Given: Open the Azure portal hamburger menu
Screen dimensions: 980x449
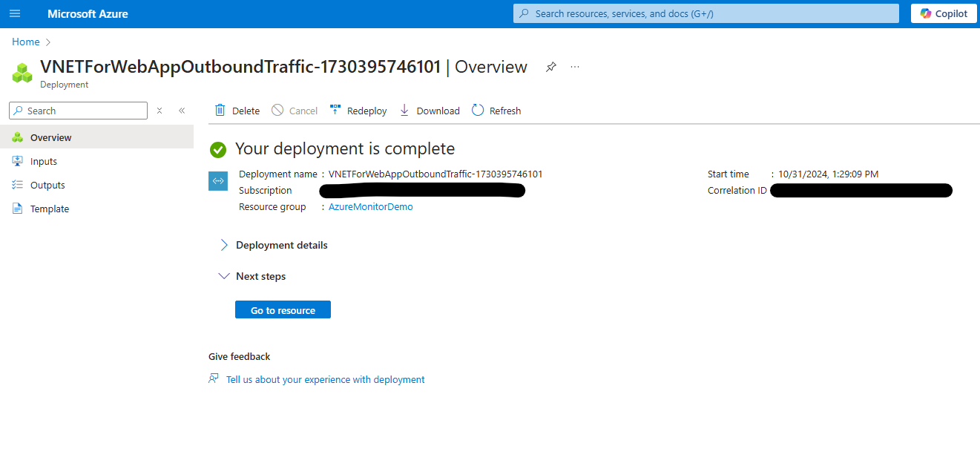Looking at the screenshot, I should pos(15,13).
